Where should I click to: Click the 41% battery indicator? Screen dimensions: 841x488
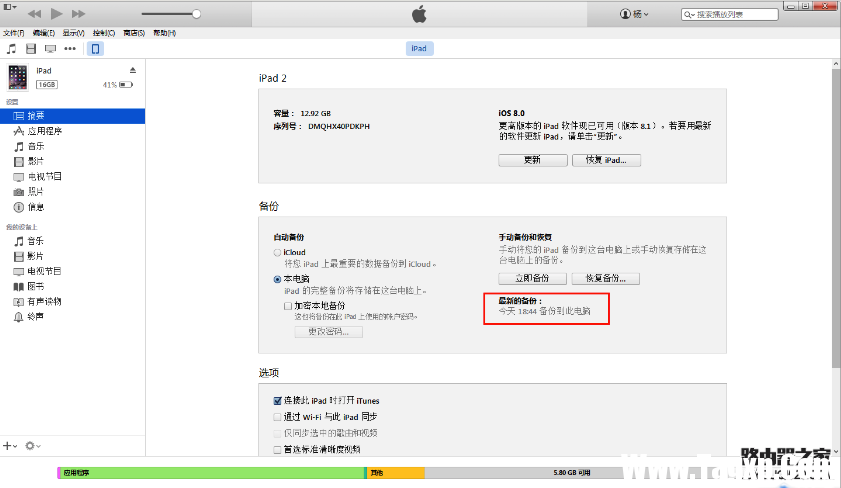tap(117, 85)
